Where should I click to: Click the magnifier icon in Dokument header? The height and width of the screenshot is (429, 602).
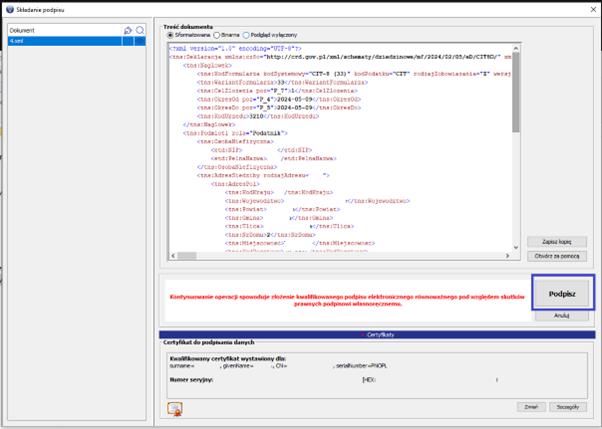click(141, 32)
